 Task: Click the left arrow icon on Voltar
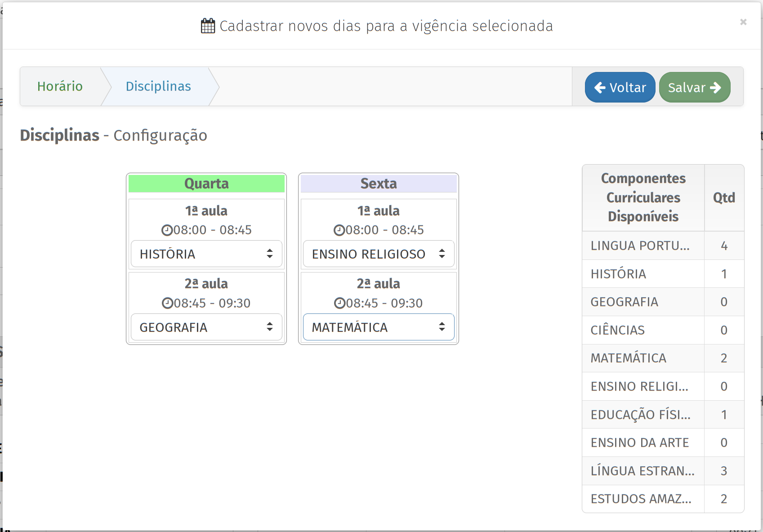coord(600,88)
